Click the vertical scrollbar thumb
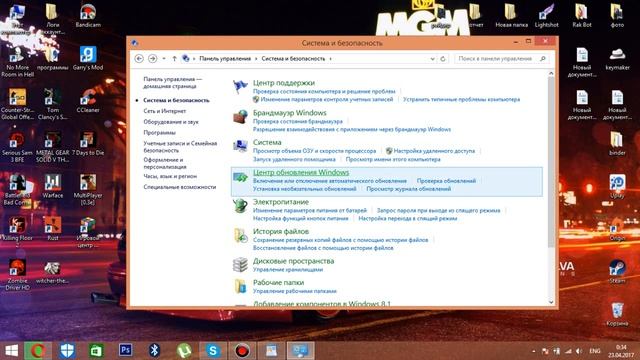640x360 pixels. (551, 162)
